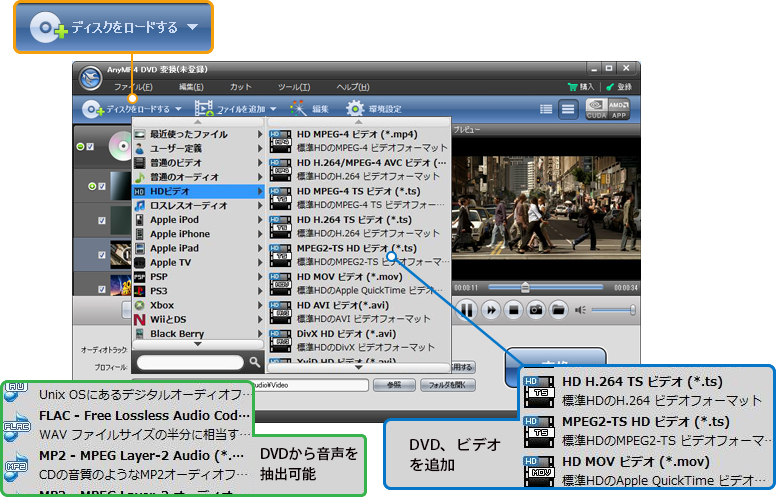
Task: Select DivX HD ビデオ (*.avi) format
Action: (359, 340)
